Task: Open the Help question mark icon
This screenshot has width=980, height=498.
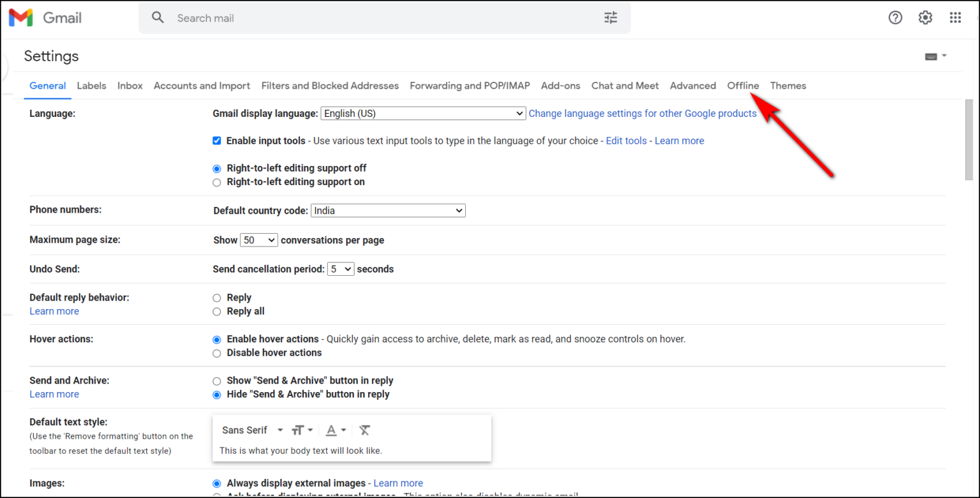Action: click(895, 17)
